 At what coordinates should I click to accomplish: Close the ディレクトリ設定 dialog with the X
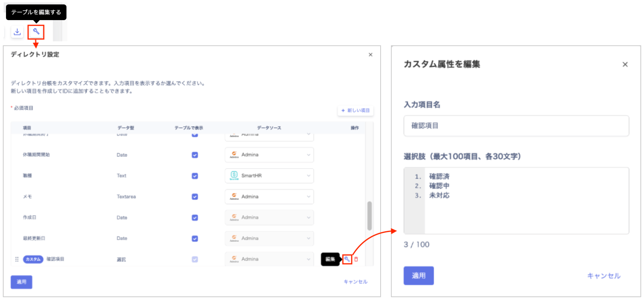point(370,55)
